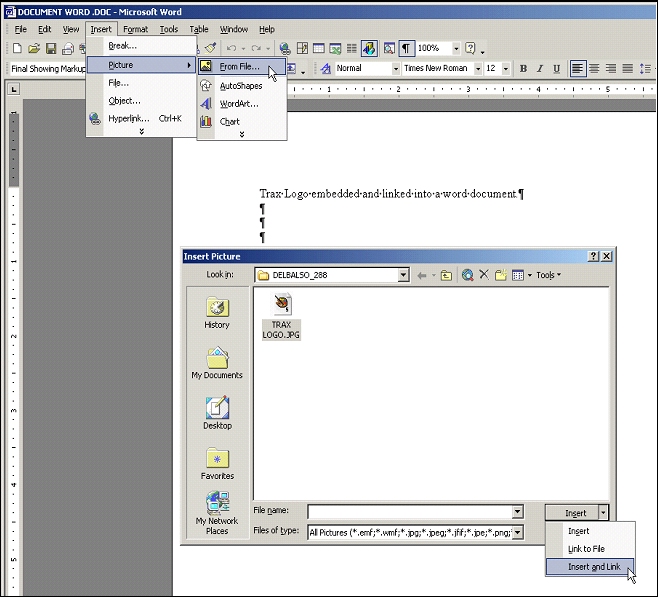Viewport: 658px width, 597px height.
Task: Click the Insert Table toolbar icon
Action: click(x=319, y=48)
